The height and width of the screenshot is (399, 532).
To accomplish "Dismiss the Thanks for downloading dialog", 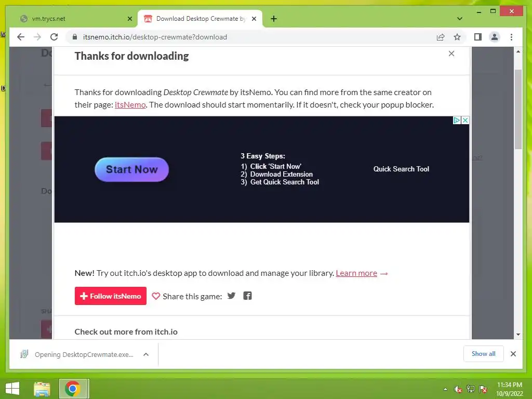I will coord(451,54).
